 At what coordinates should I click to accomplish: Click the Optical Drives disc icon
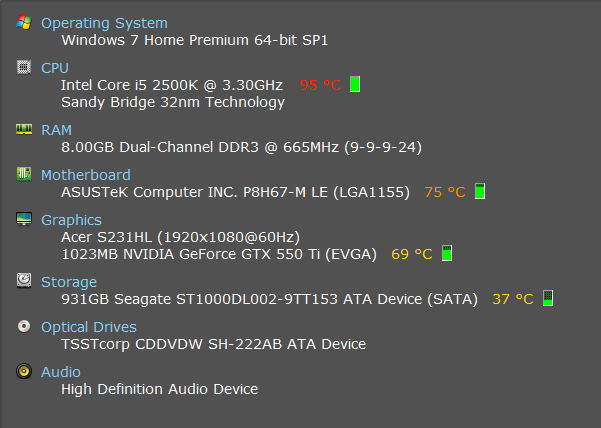pos(23,326)
